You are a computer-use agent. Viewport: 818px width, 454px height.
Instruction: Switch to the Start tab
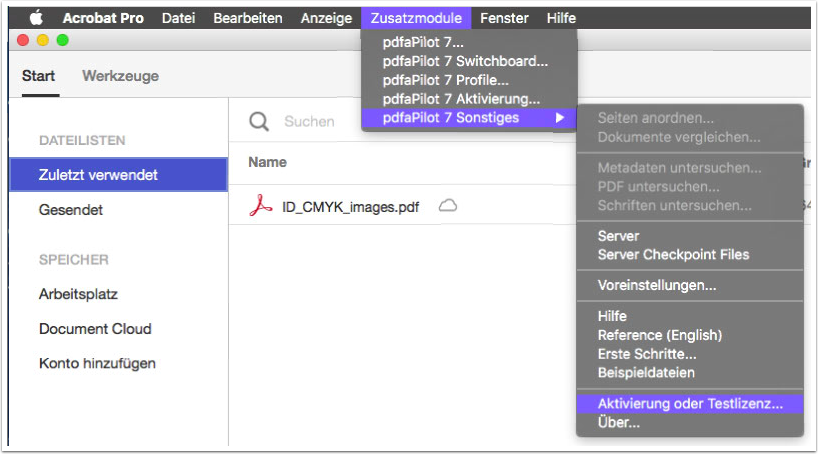[39, 76]
